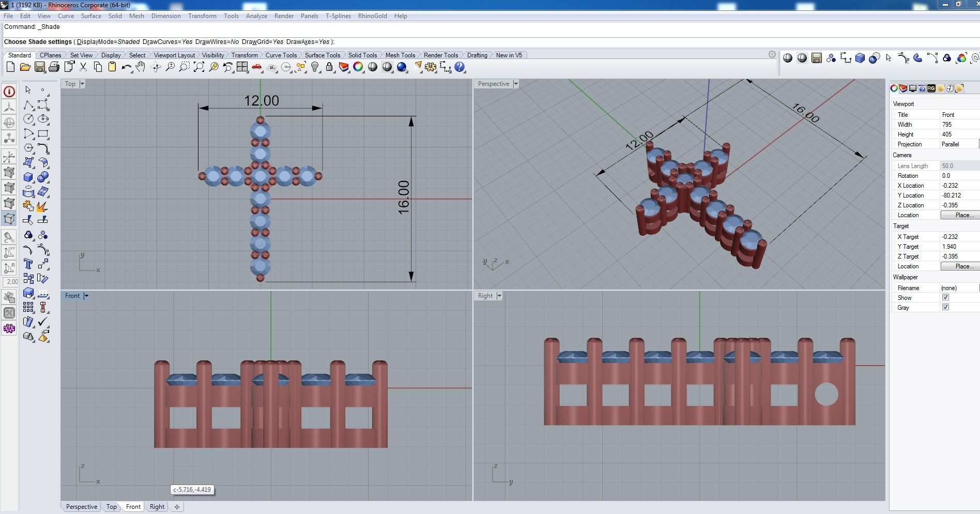Switch to the New in V5 tab
This screenshot has width=980, height=514.
(x=509, y=55)
